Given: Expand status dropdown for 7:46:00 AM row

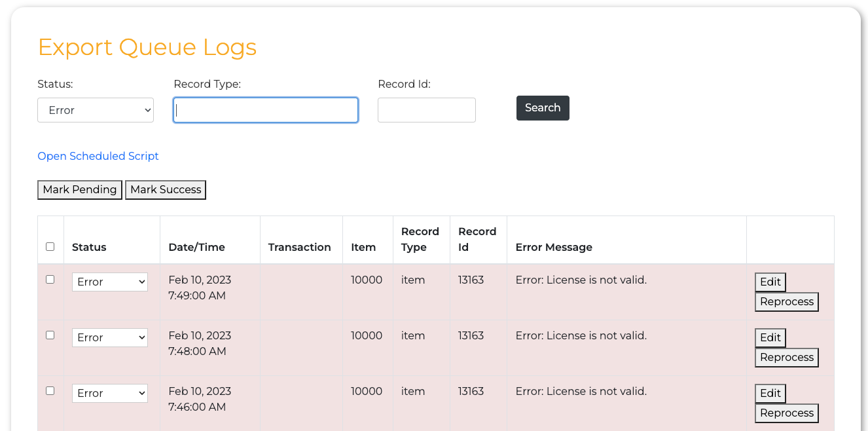Looking at the screenshot, I should [x=109, y=393].
